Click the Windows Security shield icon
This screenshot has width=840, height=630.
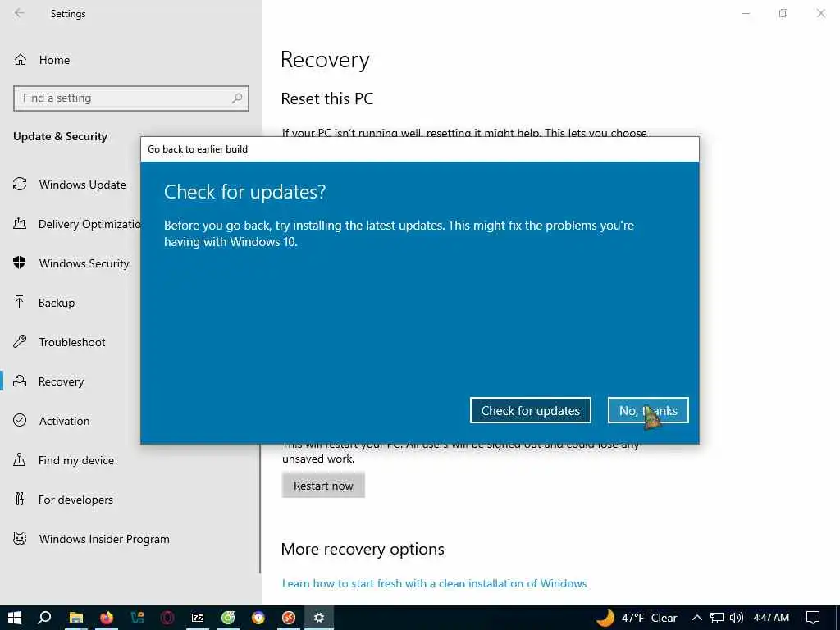pyautogui.click(x=20, y=262)
